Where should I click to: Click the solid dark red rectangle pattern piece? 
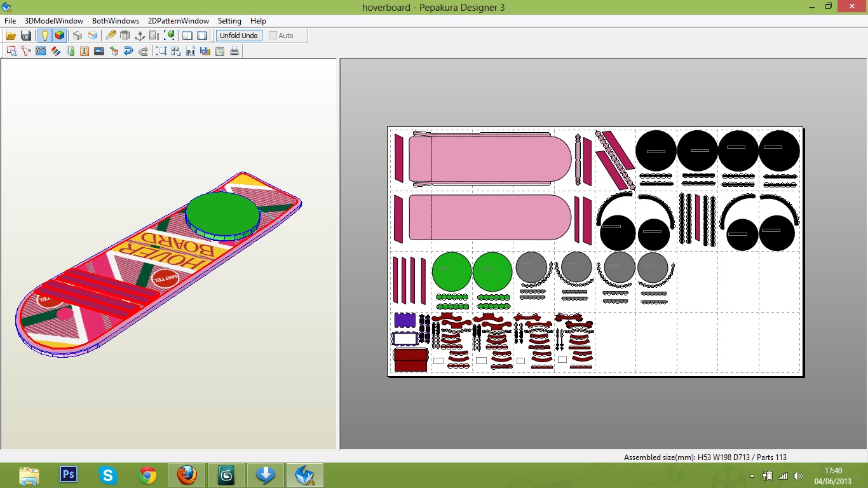tap(410, 360)
